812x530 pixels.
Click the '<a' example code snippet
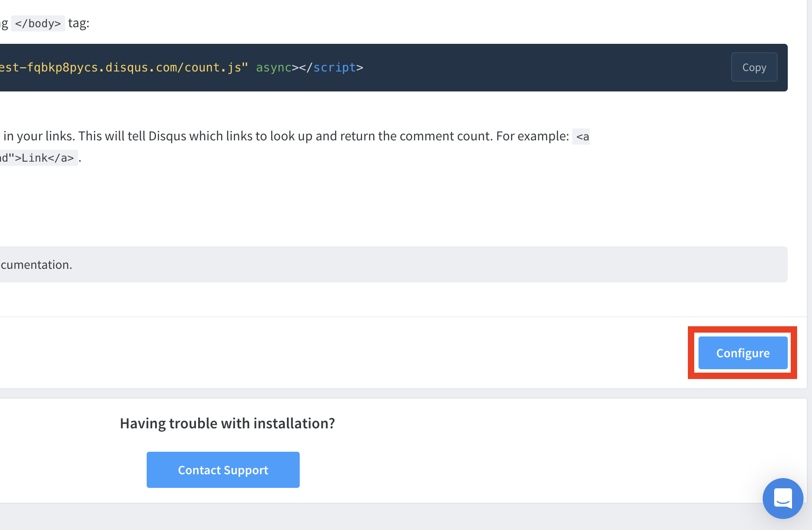click(581, 137)
